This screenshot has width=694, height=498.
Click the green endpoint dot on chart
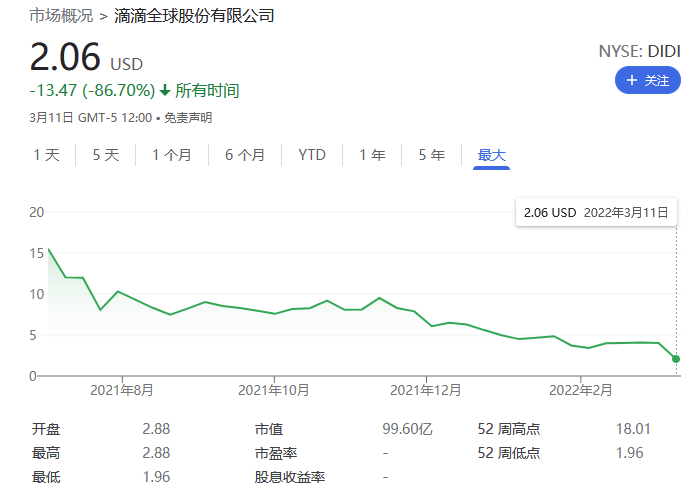pos(677,359)
